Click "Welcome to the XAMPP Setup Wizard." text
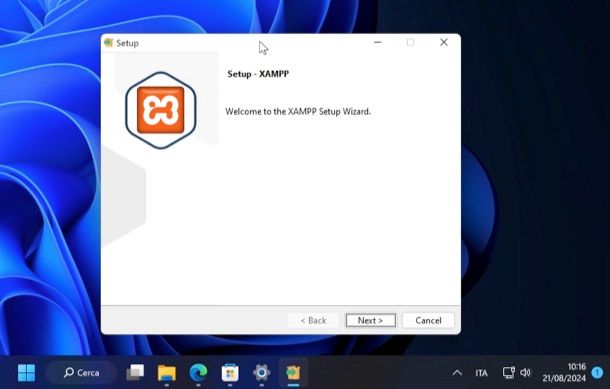The width and height of the screenshot is (610, 389). point(298,112)
